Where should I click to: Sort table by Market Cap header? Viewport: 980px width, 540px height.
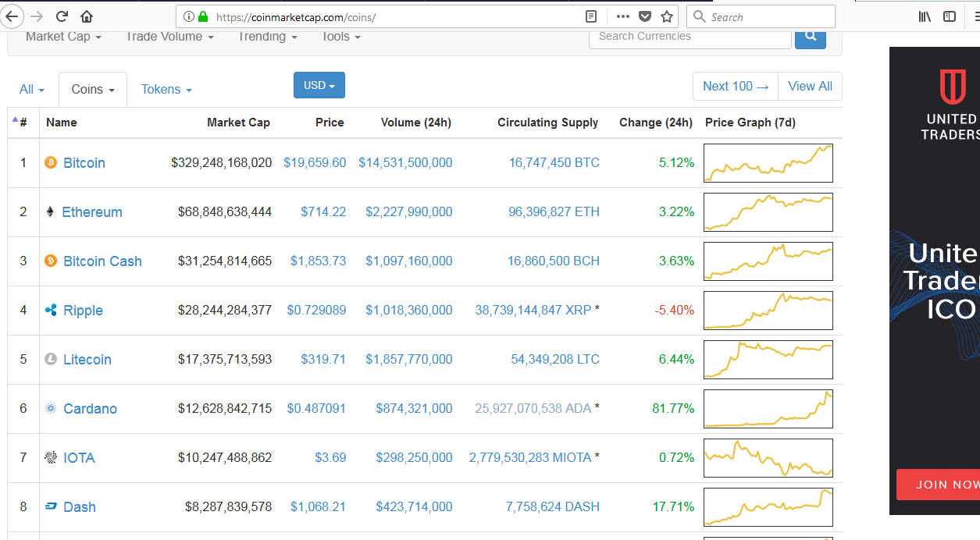[x=238, y=123]
